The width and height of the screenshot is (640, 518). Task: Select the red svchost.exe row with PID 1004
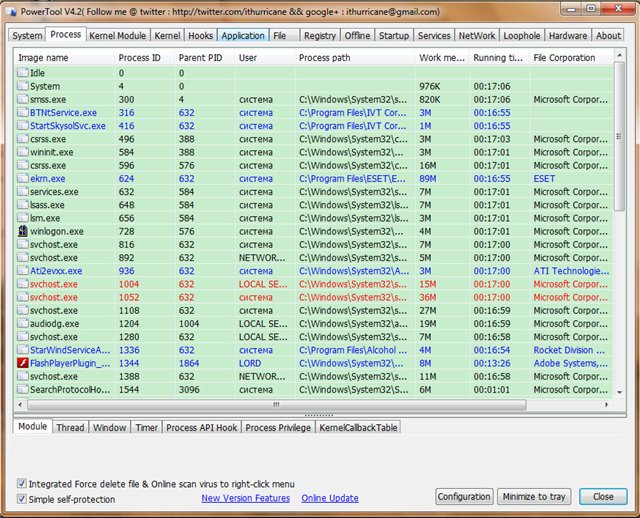(x=313, y=284)
